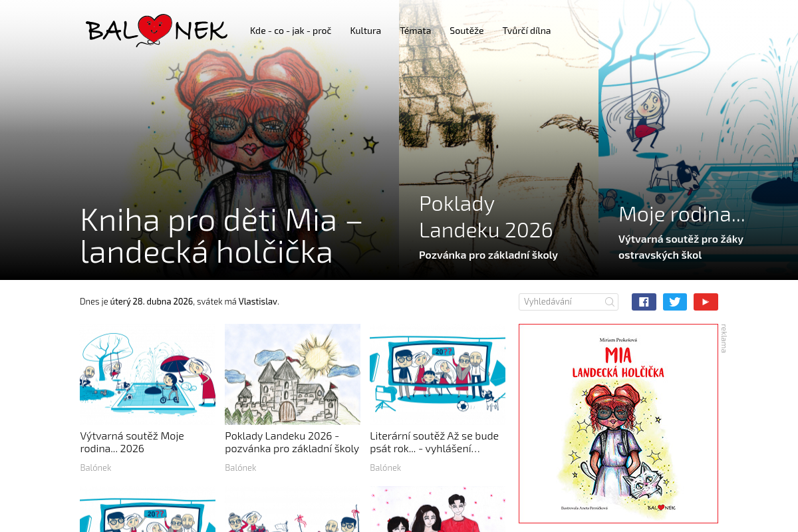
Task: Open the Facebook page icon
Action: coord(644,302)
